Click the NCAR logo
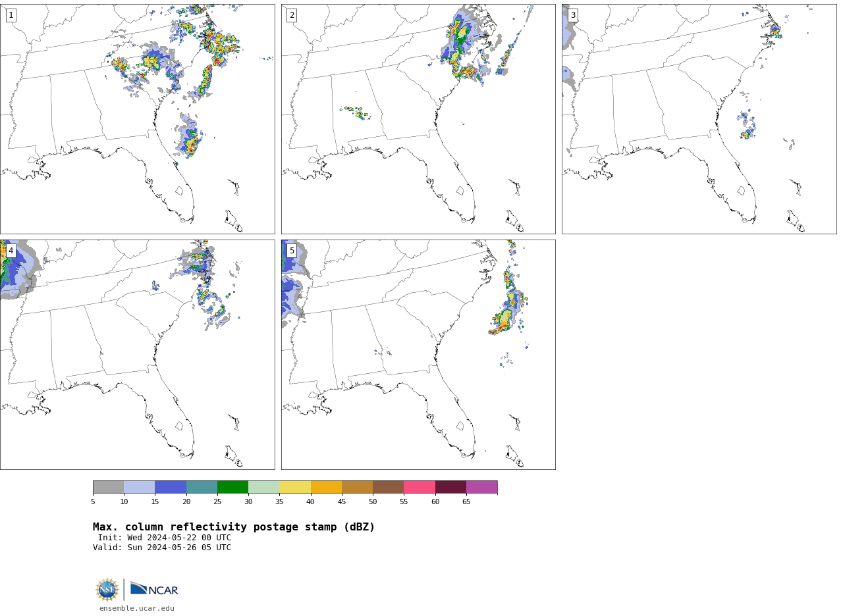The image size is (843, 616). point(154,589)
